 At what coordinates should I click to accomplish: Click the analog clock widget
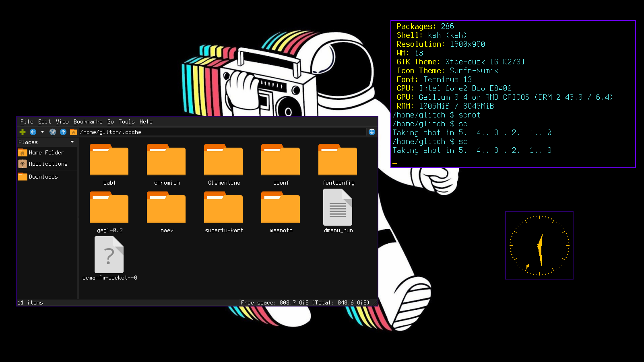pos(539,245)
